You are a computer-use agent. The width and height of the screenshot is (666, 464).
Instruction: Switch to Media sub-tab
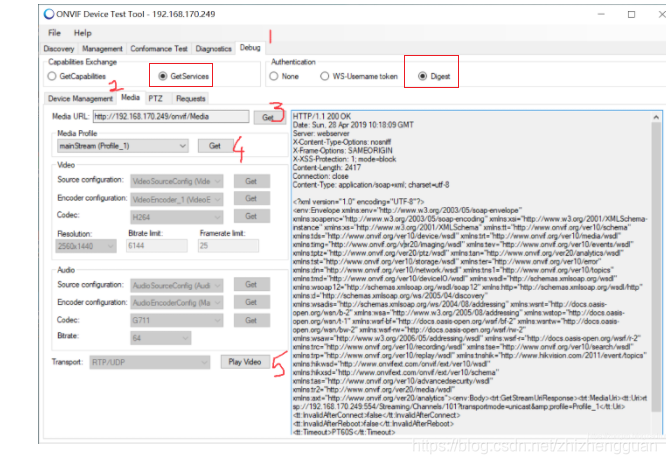[x=130, y=97]
